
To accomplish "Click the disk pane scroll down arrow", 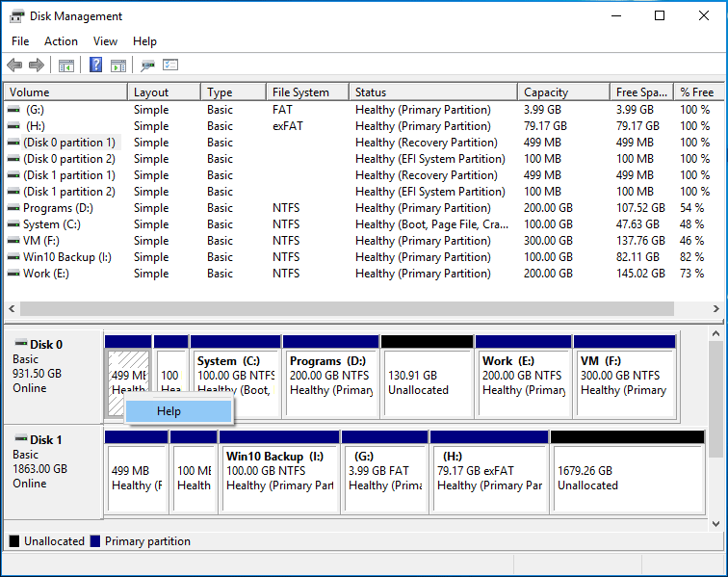I will 715,523.
